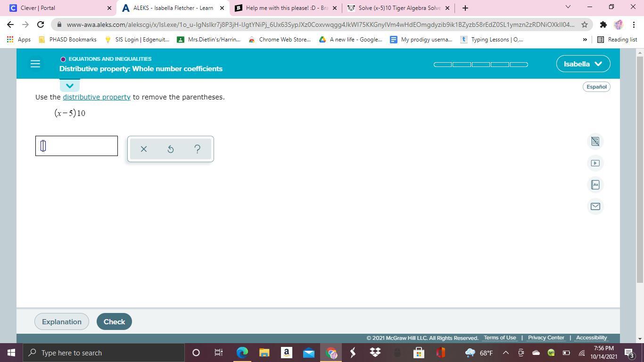Open the ALEKS calculator tool
Image resolution: width=644 pixels, height=362 pixels.
pyautogui.click(x=595, y=141)
